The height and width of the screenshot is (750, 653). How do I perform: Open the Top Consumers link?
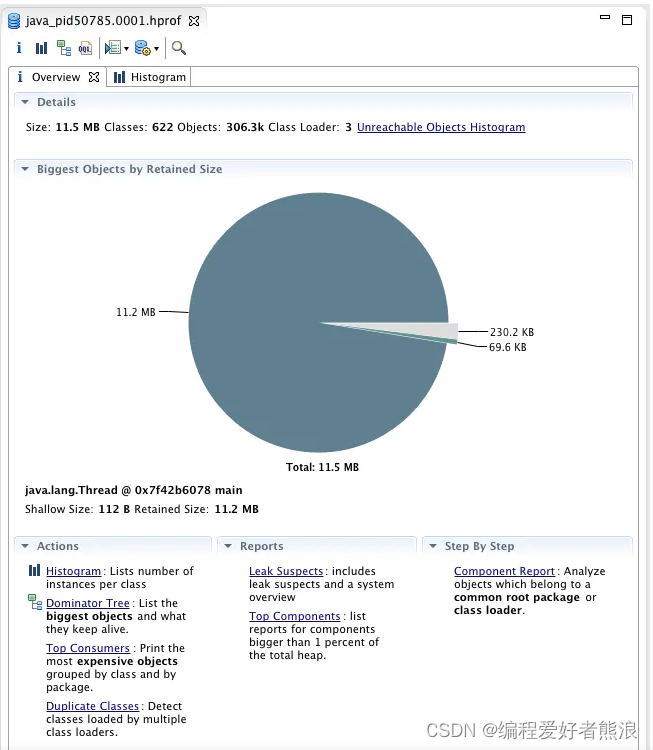[88, 648]
